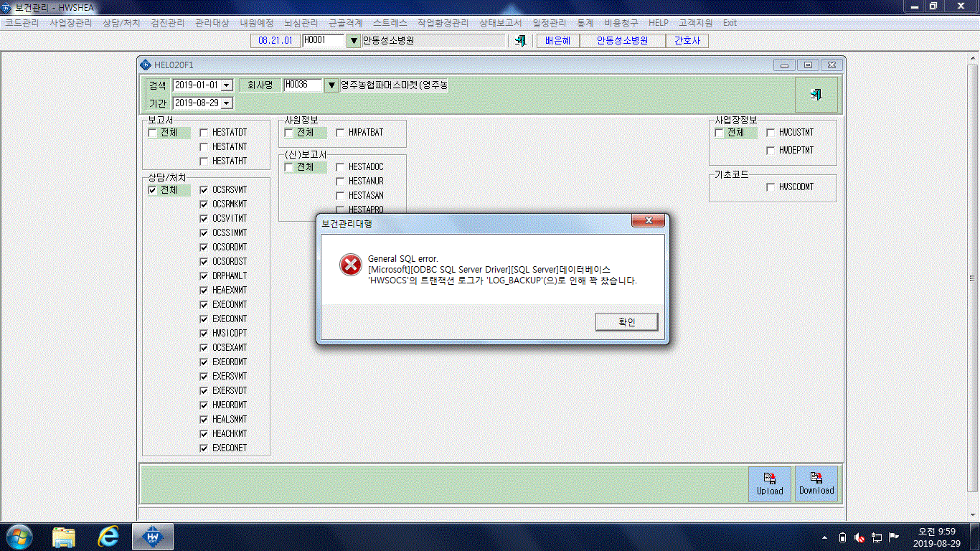Open the 2019-01-01 start date dropdown
980x551 pixels.
pos(227,85)
